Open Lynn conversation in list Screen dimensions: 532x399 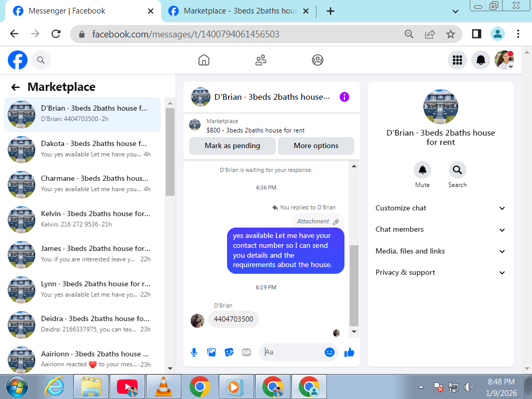point(82,290)
